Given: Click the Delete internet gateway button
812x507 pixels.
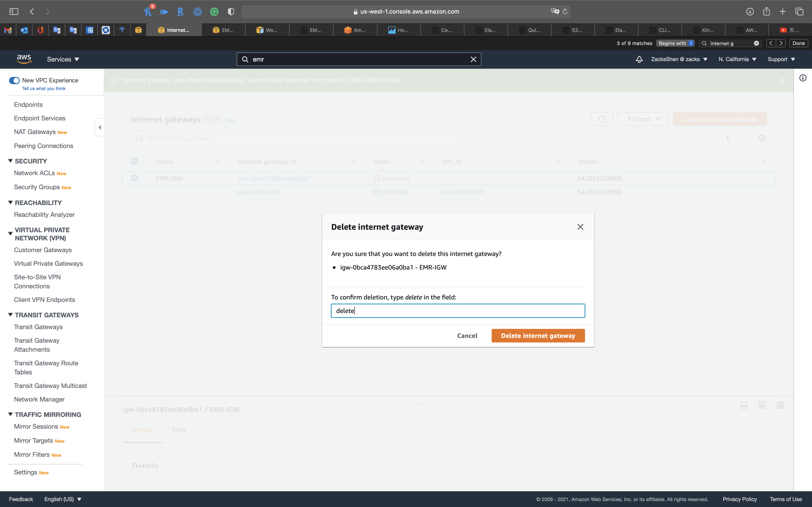Looking at the screenshot, I should pyautogui.click(x=538, y=336).
